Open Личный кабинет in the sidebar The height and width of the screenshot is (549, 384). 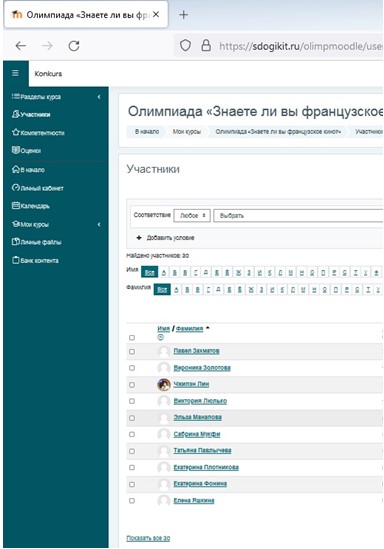pos(38,188)
